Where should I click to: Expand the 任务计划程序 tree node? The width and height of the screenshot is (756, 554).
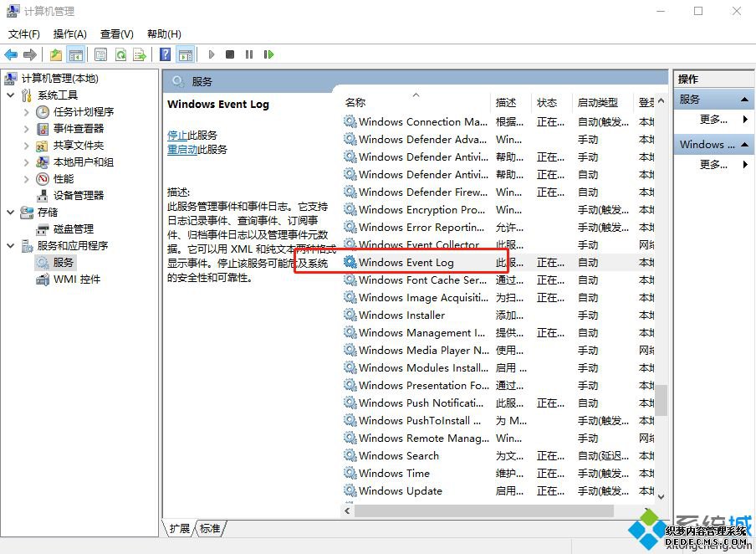[27, 112]
